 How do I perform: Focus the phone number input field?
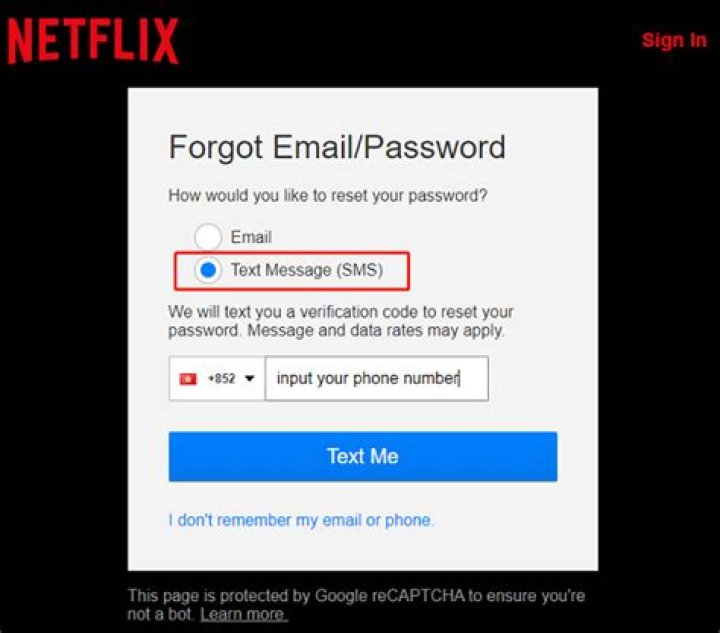(376, 379)
